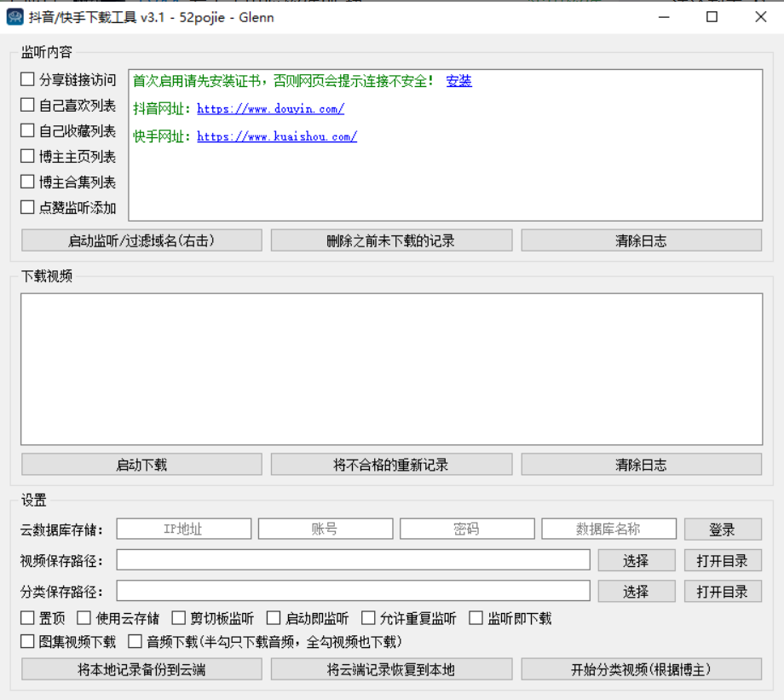
Task: Click 删除之前未下载的记录 button
Action: (x=391, y=240)
